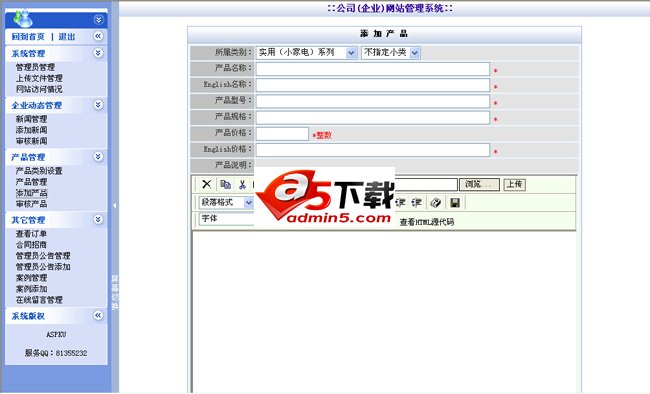Open 上传文件管理 in the sidebar

[x=39, y=78]
